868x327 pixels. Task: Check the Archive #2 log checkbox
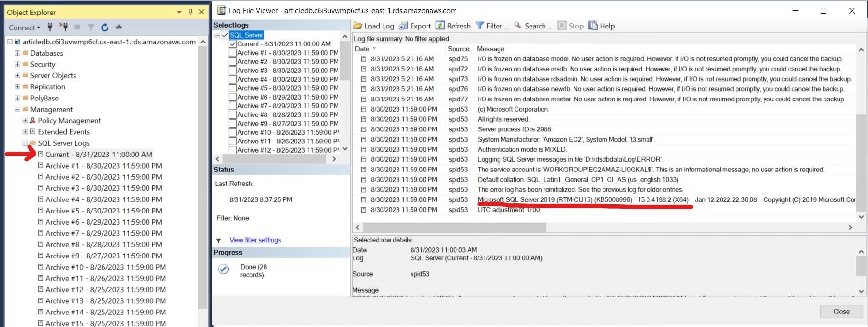pos(233,61)
